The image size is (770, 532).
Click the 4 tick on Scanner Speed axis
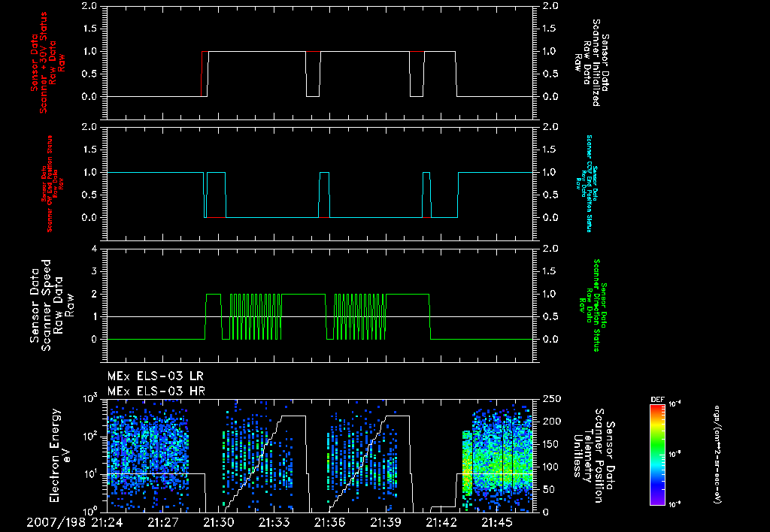tap(94, 249)
